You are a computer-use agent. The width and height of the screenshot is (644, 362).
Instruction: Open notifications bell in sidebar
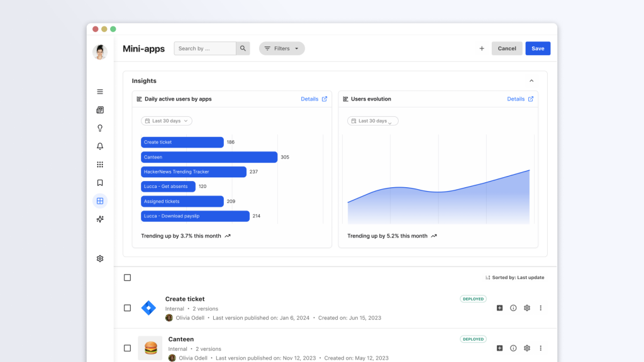click(x=100, y=146)
